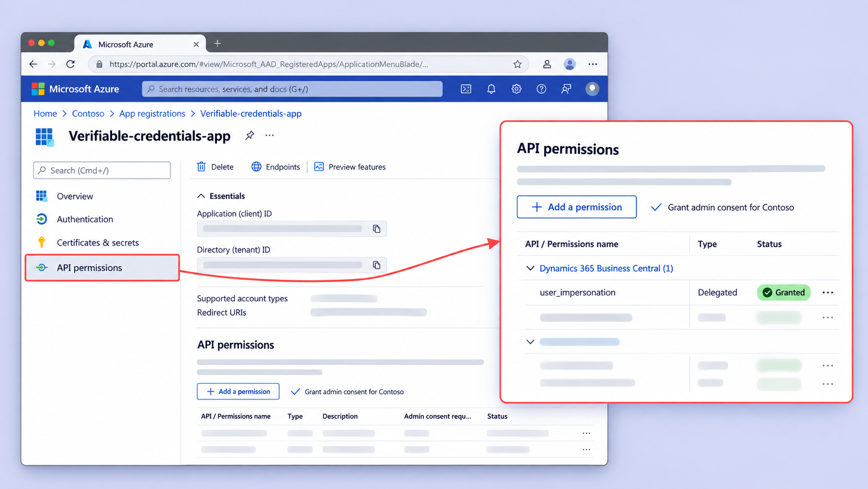Grant admin consent for Contoso in the callout
The image size is (868, 489).
722,207
